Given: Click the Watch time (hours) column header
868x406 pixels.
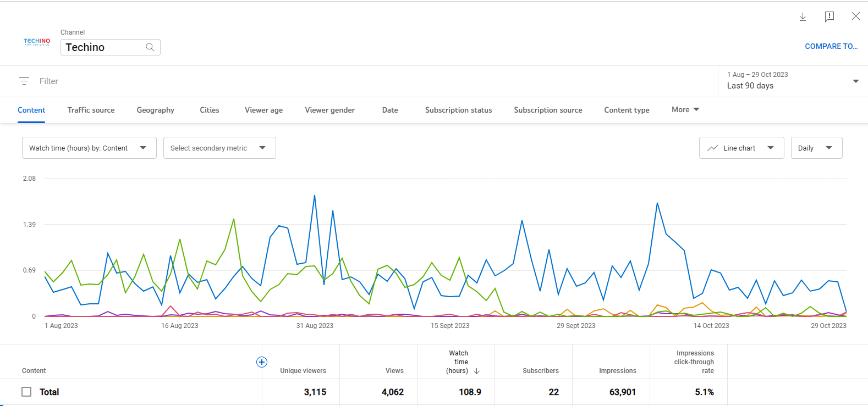Looking at the screenshot, I should 458,362.
